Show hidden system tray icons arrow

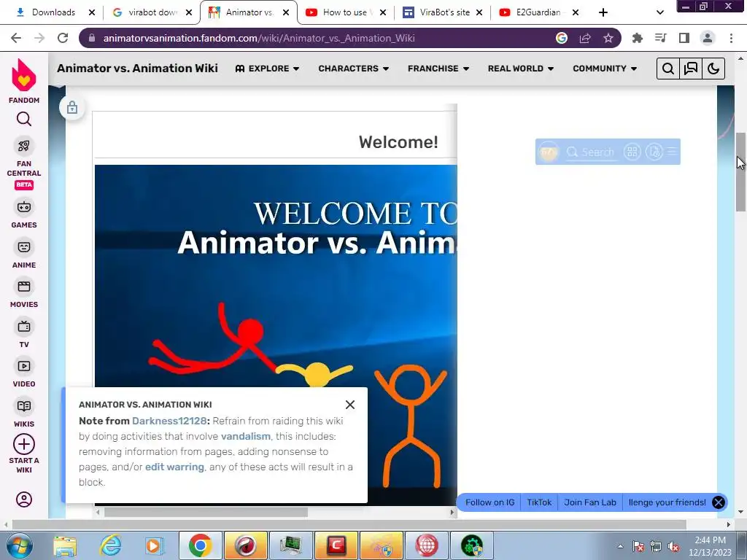point(620,546)
